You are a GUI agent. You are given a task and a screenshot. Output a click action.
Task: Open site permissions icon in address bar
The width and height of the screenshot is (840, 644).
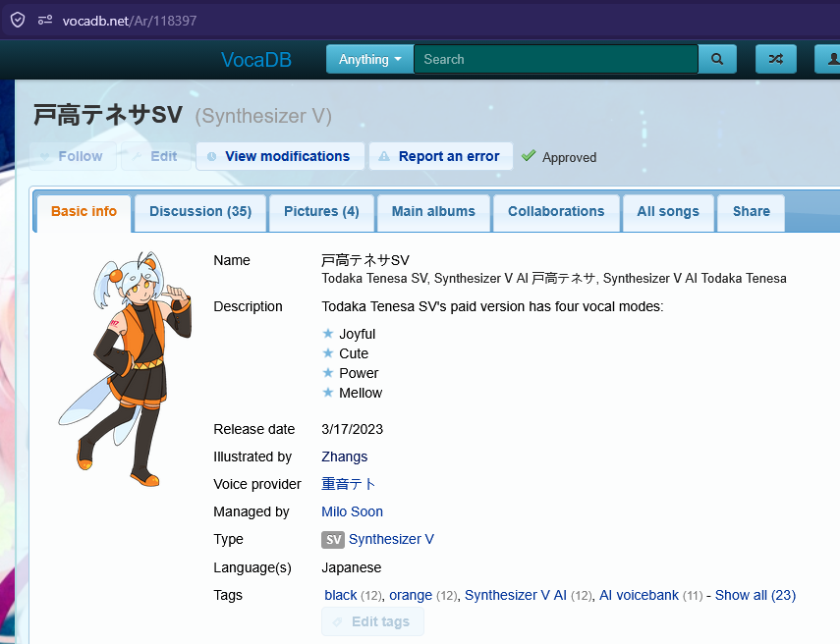(x=45, y=21)
